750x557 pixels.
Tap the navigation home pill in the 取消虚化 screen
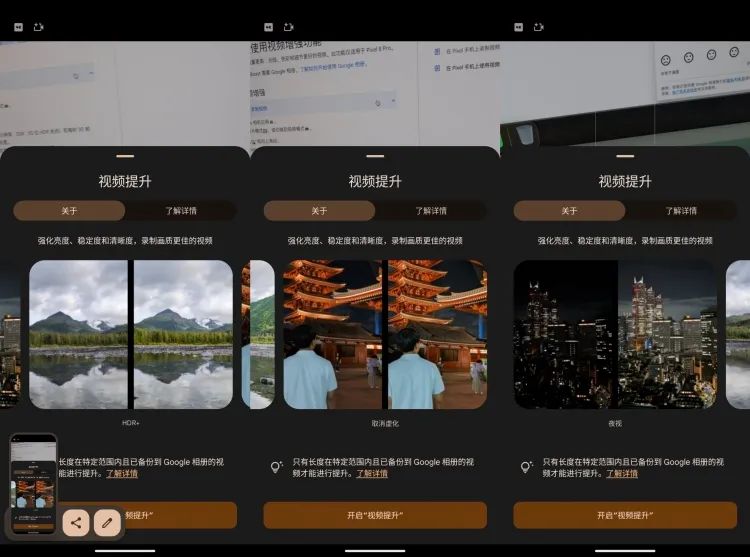click(375, 551)
